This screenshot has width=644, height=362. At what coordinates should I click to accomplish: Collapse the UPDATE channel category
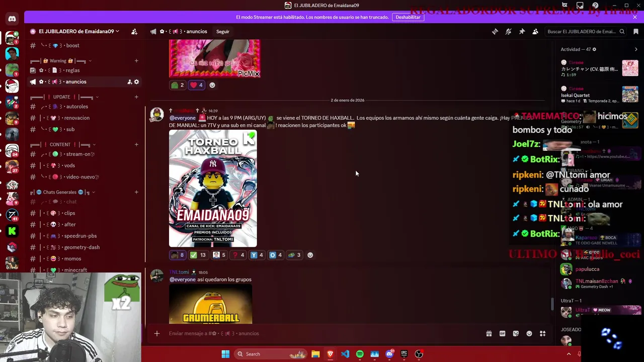pyautogui.click(x=64, y=97)
